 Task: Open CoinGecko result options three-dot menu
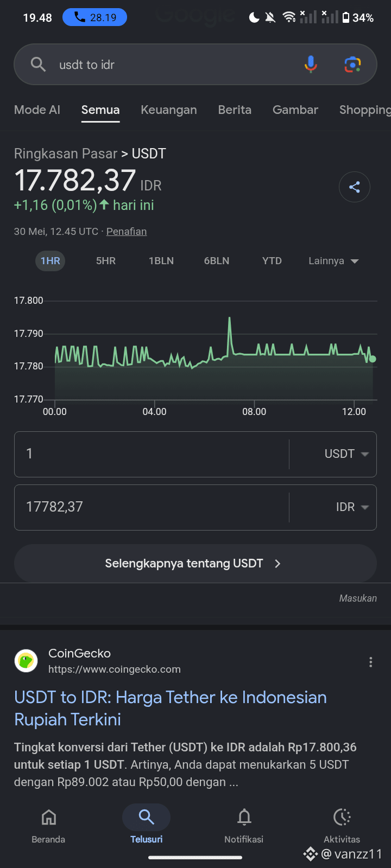370,662
